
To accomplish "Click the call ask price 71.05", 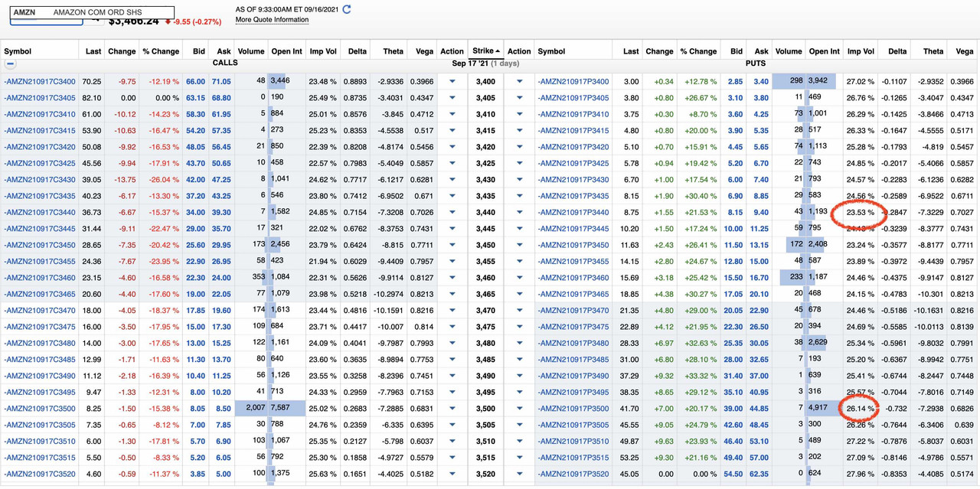I will click(x=221, y=81).
